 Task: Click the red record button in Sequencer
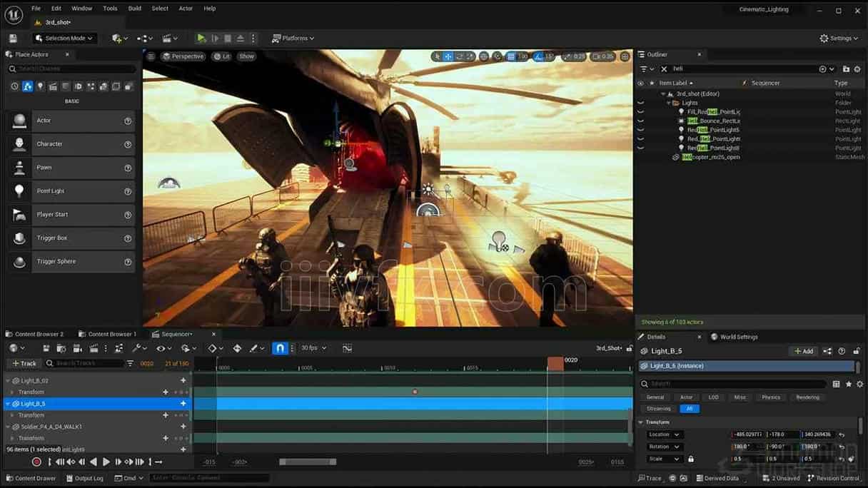(x=36, y=462)
